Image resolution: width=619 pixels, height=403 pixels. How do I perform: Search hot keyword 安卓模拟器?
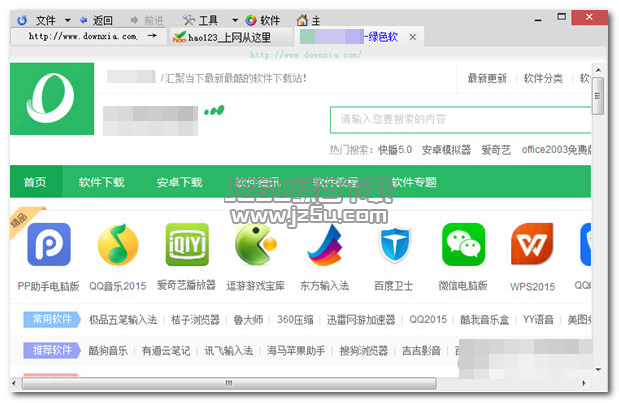[x=446, y=150]
